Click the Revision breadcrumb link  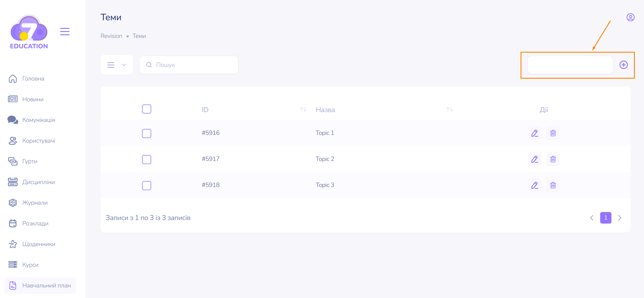pos(111,36)
